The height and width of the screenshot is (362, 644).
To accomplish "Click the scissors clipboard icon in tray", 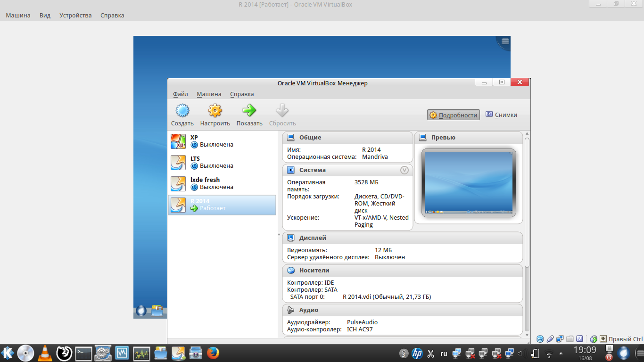I will pos(430,353).
